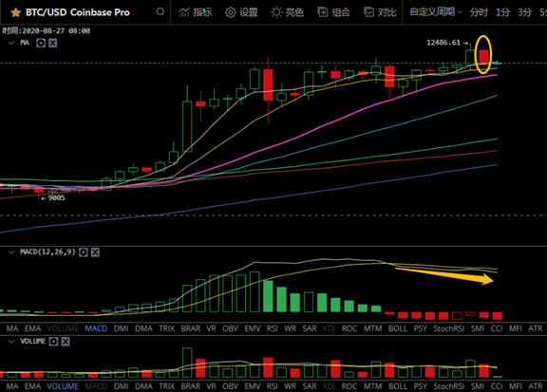Viewport: 547px width, 392px height.
Task: Select the 3分 interval
Action: [524, 12]
